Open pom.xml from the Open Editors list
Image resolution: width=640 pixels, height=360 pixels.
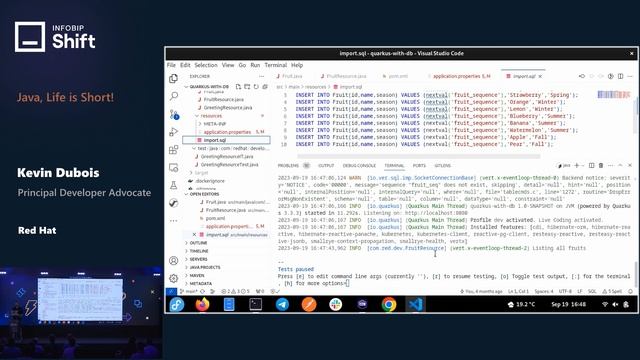[x=215, y=218]
